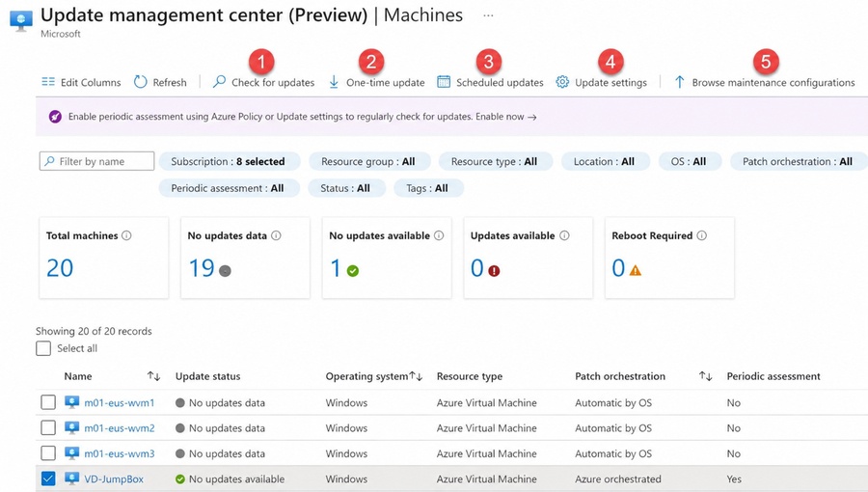Click the Update settings label
The height and width of the screenshot is (492, 868).
tap(610, 82)
